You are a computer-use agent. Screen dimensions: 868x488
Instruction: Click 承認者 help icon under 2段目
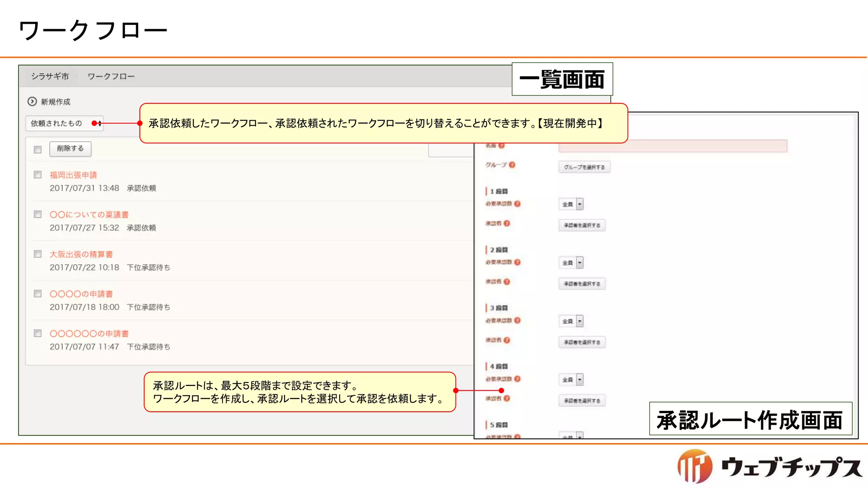(x=507, y=282)
